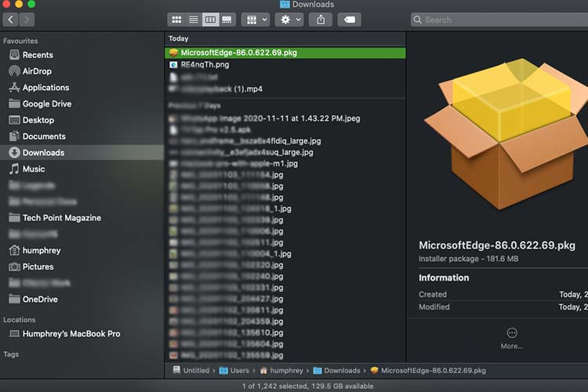Click the Applications A-shaped icon
Screen dimensions: 588x392
pyautogui.click(x=14, y=87)
